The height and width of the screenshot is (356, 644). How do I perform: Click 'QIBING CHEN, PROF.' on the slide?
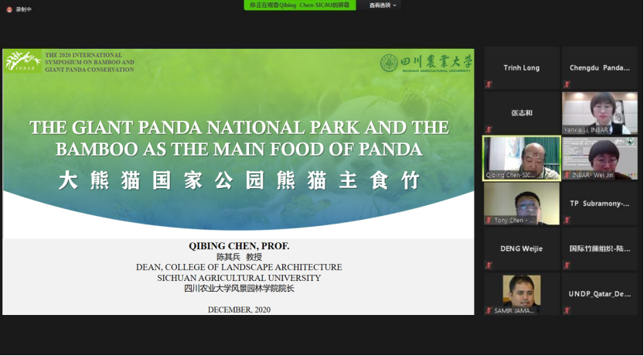click(x=239, y=246)
